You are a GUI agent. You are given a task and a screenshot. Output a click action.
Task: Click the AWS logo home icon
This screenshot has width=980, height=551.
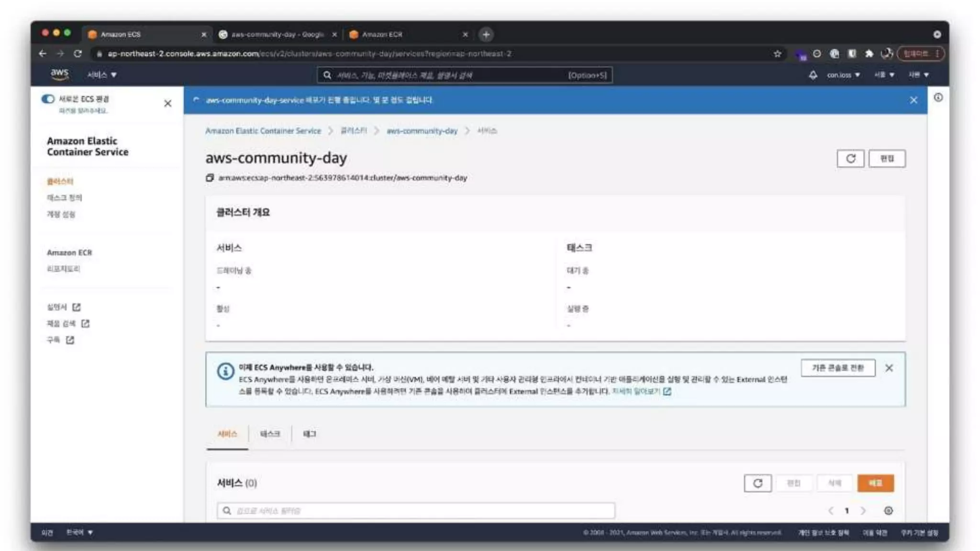[x=59, y=74]
